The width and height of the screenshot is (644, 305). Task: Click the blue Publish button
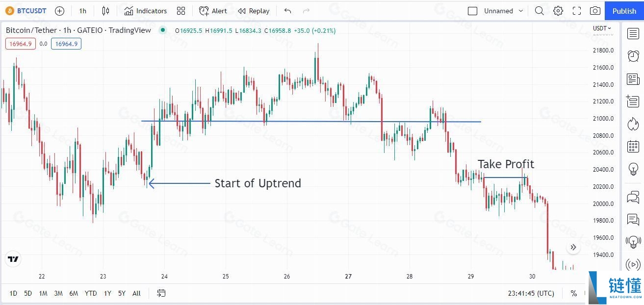(x=624, y=11)
